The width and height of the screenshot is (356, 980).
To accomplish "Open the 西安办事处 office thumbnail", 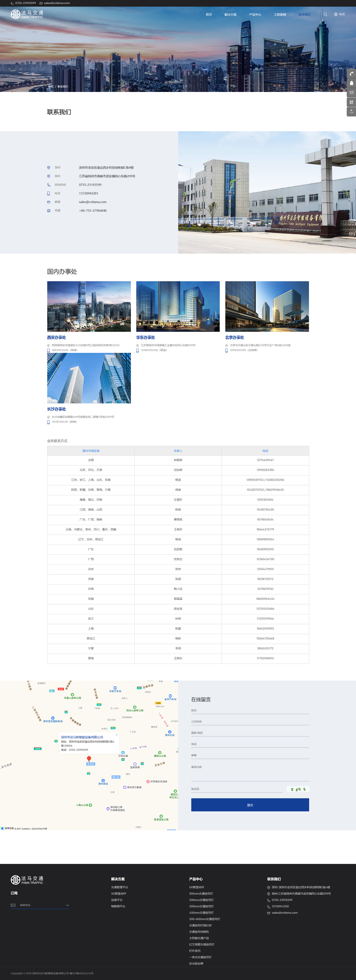I will [x=89, y=306].
